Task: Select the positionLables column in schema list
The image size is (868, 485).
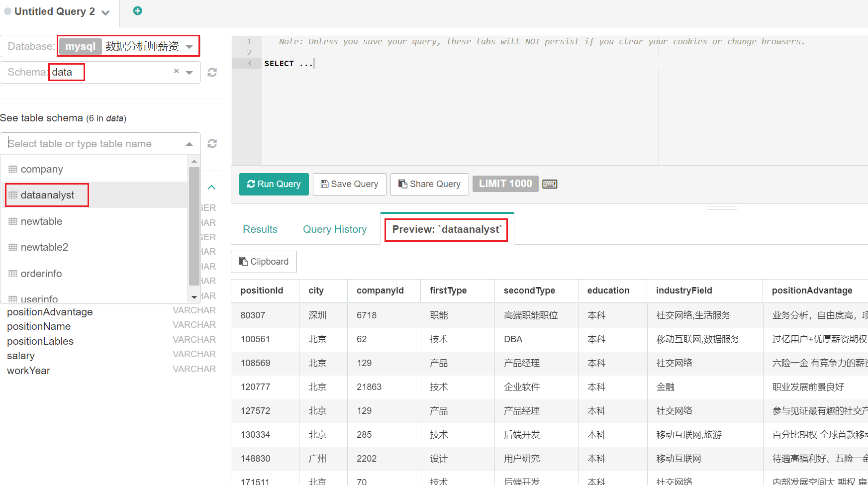Action: (x=40, y=341)
